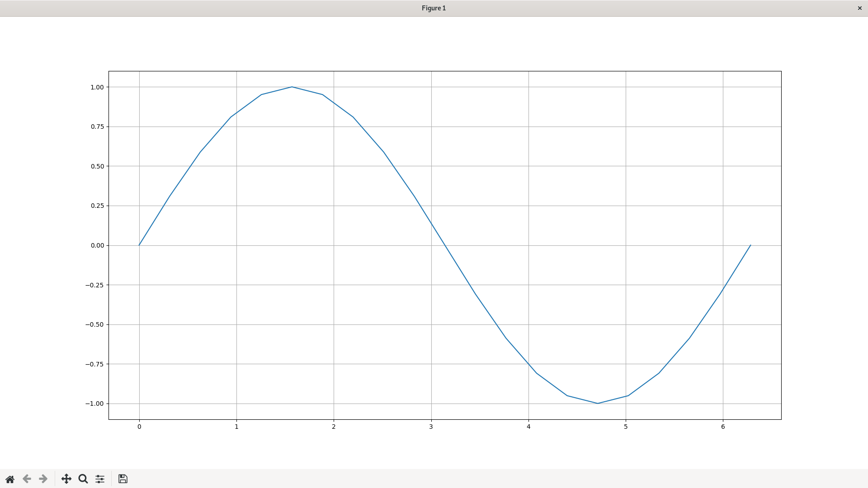868x488 pixels.
Task: Enable the Zoom to rectangle tool
Action: [83, 479]
